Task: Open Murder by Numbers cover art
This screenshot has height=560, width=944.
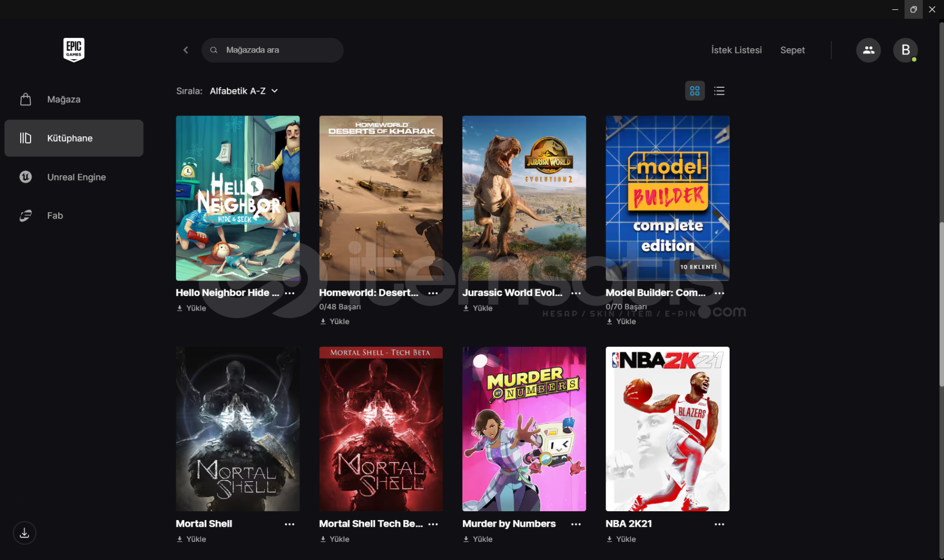Action: [524, 429]
